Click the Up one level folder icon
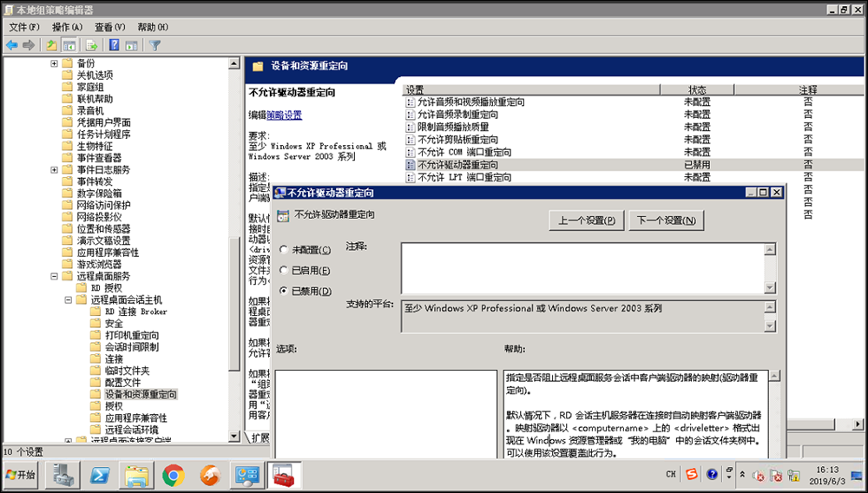The width and height of the screenshot is (868, 493). (51, 45)
